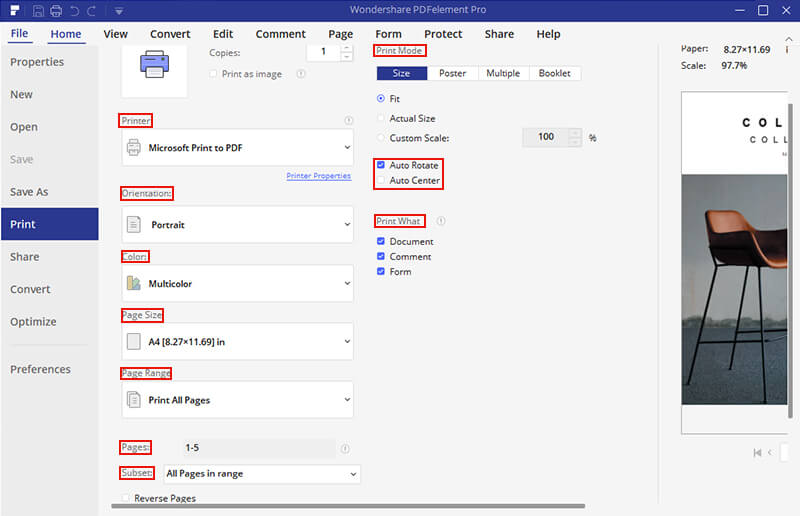Click the Save icon in the title bar
This screenshot has width=800, height=516.
[x=38, y=11]
